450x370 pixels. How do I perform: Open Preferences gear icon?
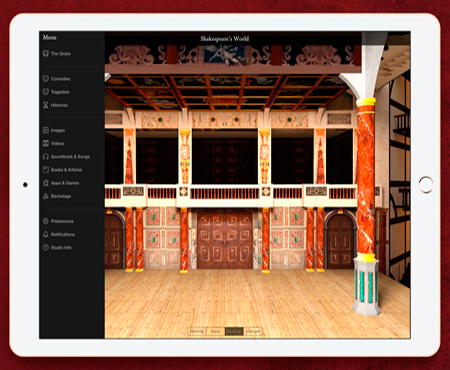(46, 221)
